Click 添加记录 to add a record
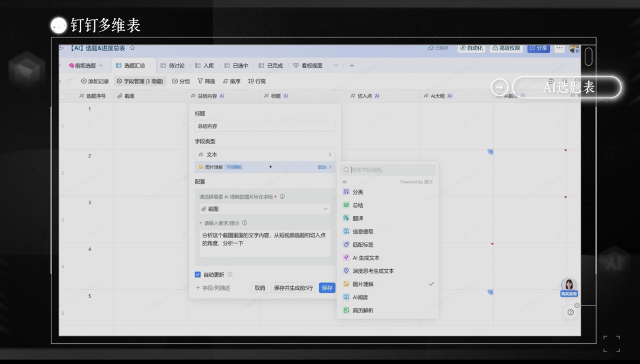640x364 pixels. click(95, 81)
